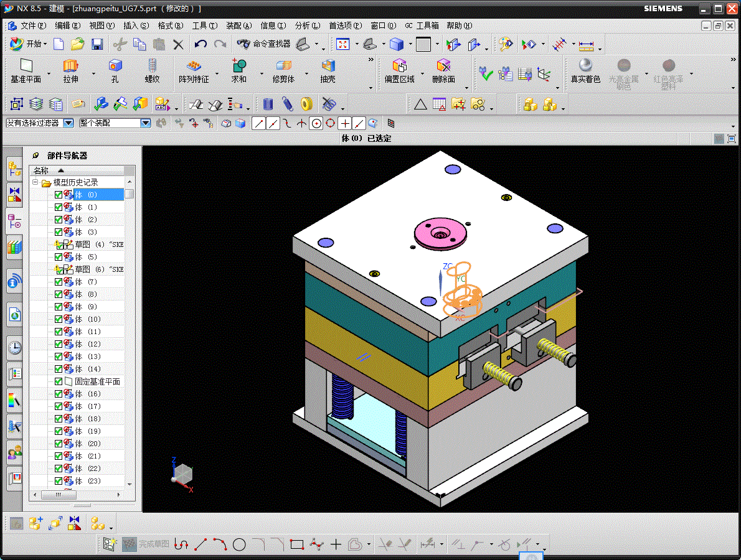Click the Fit view icon
The image size is (741, 560).
[342, 44]
